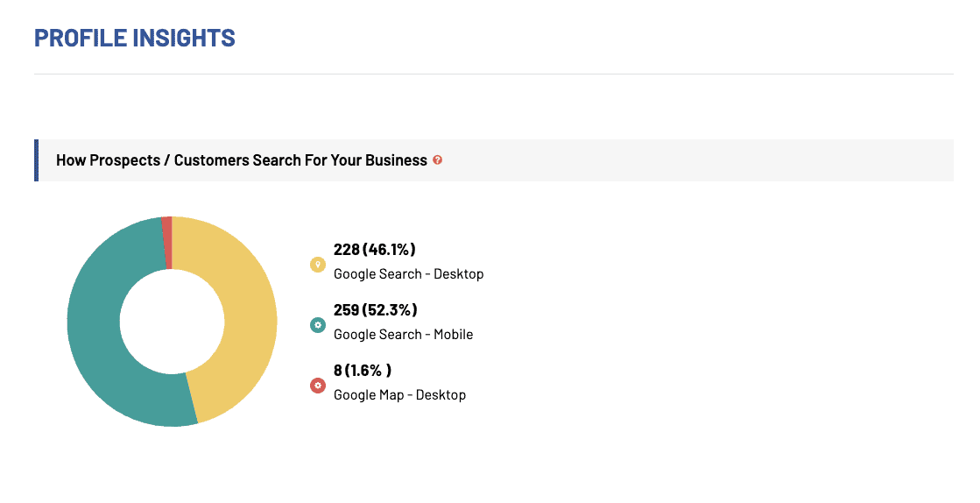The height and width of the screenshot is (503, 980).
Task: Click the Google Search - Desktop label
Action: (x=408, y=274)
